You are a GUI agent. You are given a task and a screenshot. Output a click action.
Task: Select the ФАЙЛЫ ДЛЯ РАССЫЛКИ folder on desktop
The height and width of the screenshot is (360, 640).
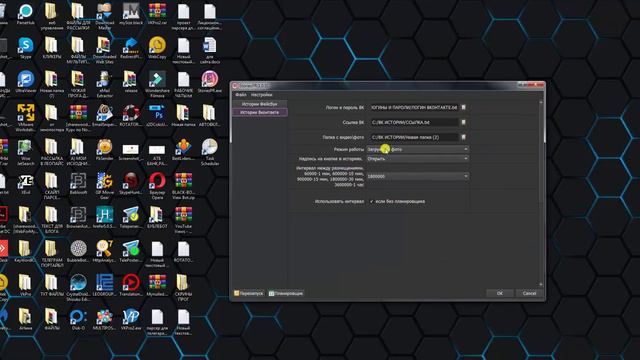point(78,16)
